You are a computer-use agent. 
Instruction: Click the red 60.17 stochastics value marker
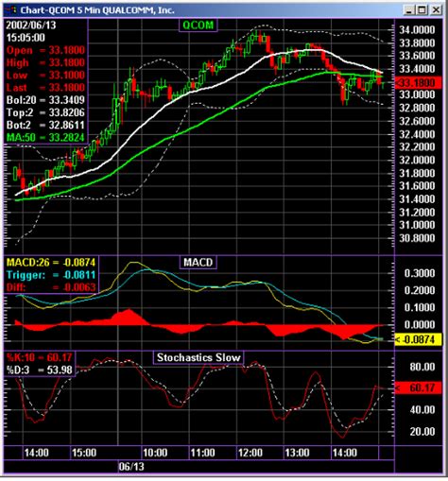418,387
